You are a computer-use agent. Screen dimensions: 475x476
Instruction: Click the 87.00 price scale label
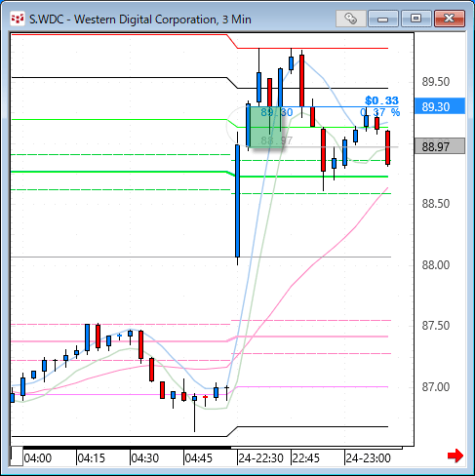click(436, 387)
